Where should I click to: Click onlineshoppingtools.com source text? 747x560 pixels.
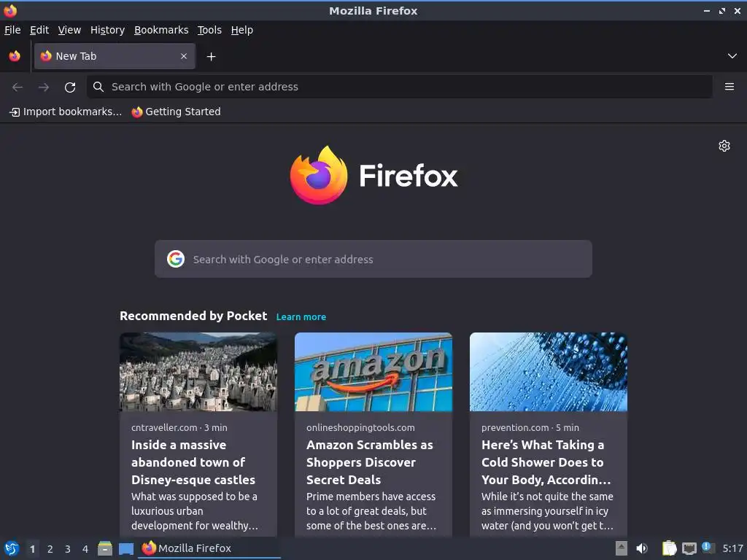coord(360,427)
